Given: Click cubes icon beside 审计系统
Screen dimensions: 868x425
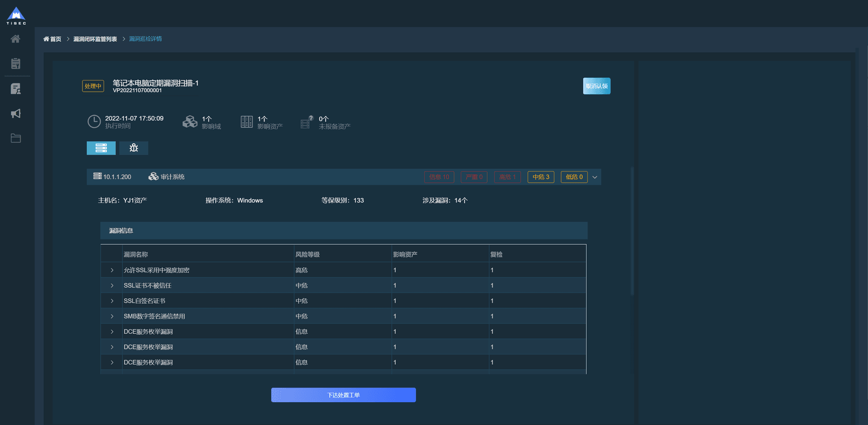Looking at the screenshot, I should click(154, 176).
